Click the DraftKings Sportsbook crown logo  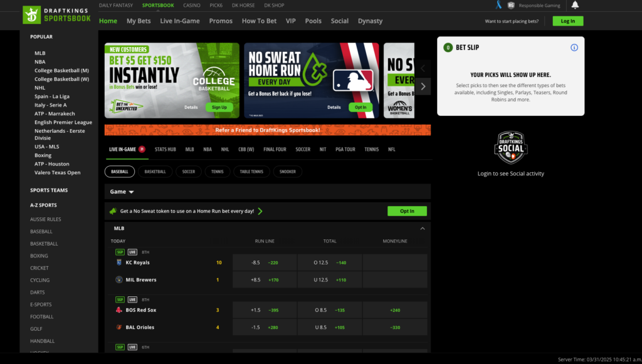pyautogui.click(x=31, y=15)
